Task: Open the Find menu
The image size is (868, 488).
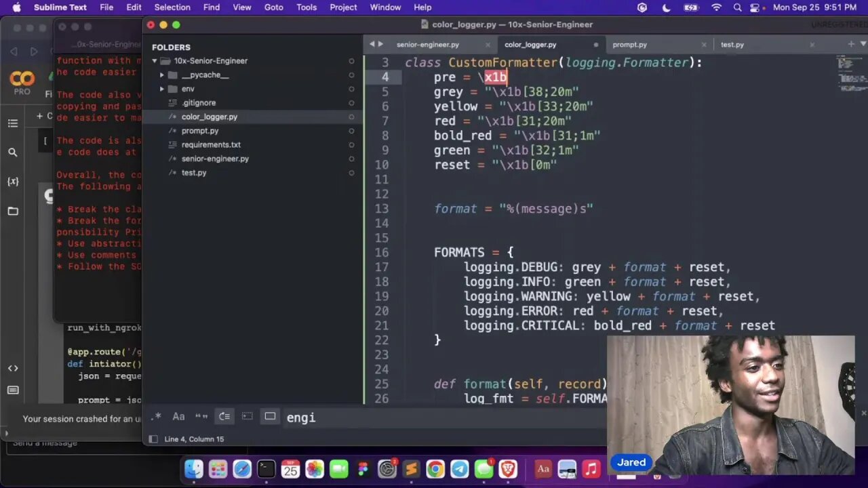Action: tap(212, 7)
